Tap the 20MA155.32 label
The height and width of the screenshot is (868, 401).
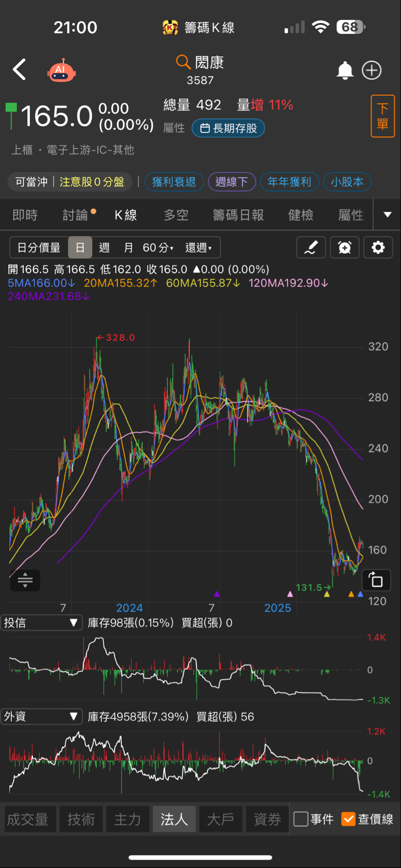[x=121, y=283]
